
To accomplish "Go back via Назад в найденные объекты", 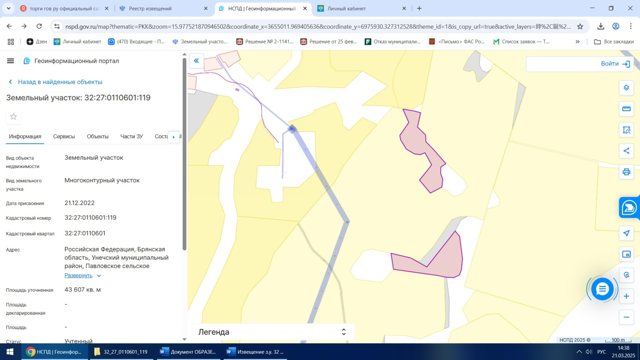I will (x=56, y=82).
